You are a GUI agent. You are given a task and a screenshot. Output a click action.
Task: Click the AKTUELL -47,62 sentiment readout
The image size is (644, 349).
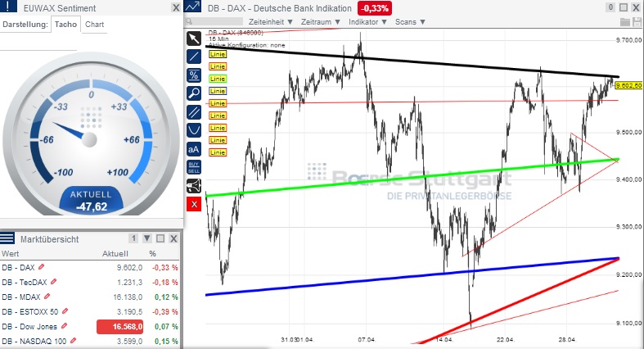coord(91,201)
